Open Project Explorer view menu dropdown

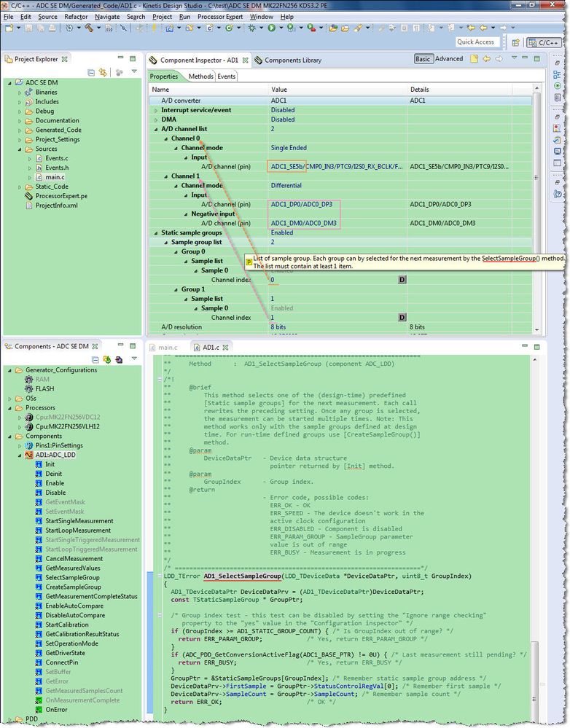point(134,71)
